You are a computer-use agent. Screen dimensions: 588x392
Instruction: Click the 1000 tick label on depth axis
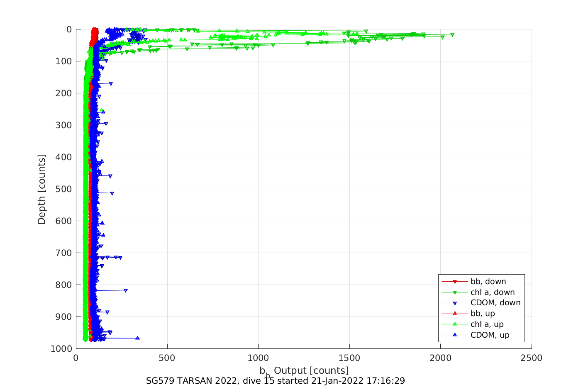[61, 349]
